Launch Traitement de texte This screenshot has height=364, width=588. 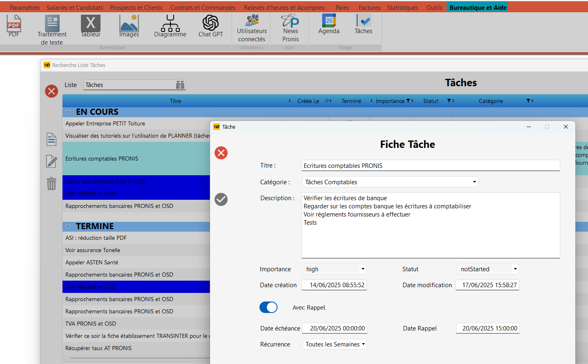[52, 30]
